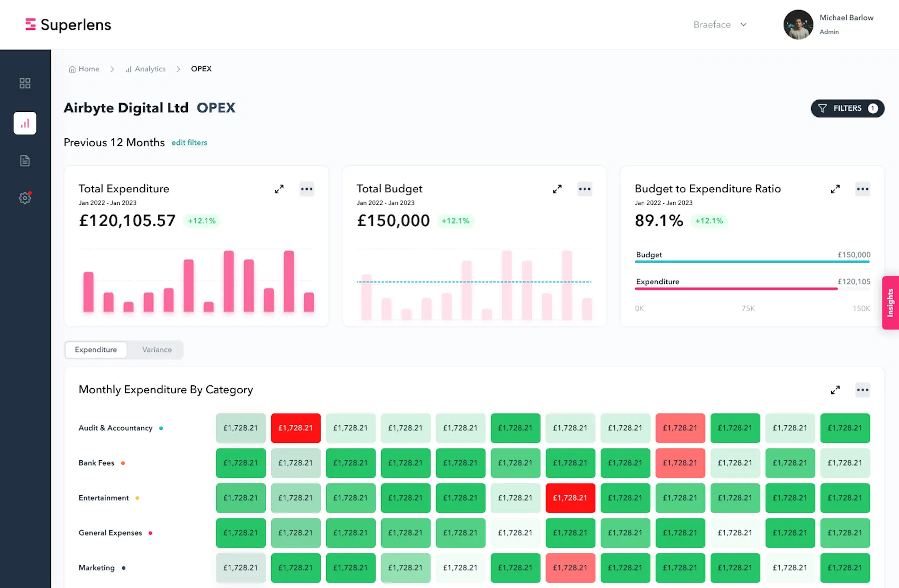Select the analytics bar chart sidebar icon

pyautogui.click(x=25, y=123)
